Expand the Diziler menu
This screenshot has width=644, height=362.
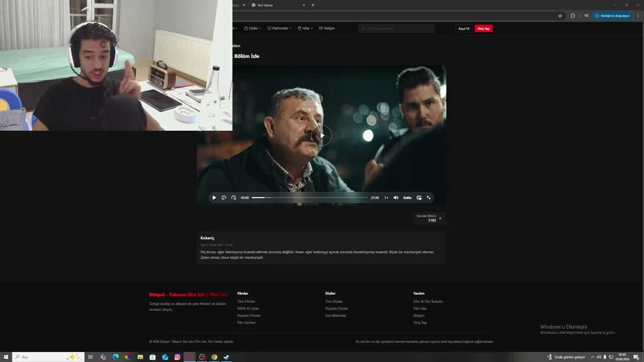pyautogui.click(x=253, y=28)
